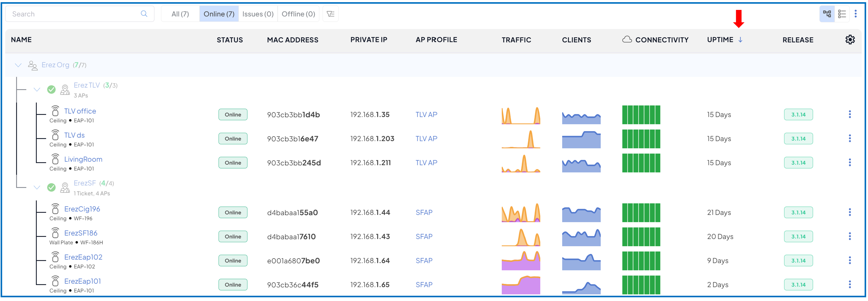The width and height of the screenshot is (868, 301).
Task: Open TLV AP profile for TLV office
Action: tap(426, 115)
